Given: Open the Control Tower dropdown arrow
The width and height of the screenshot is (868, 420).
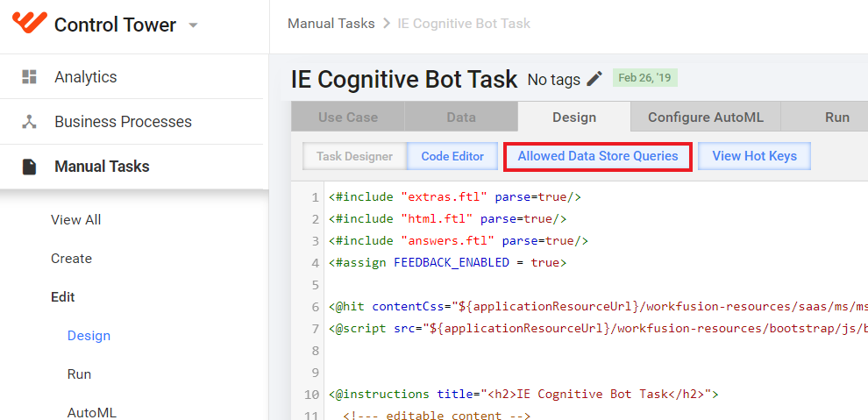Looking at the screenshot, I should (193, 25).
